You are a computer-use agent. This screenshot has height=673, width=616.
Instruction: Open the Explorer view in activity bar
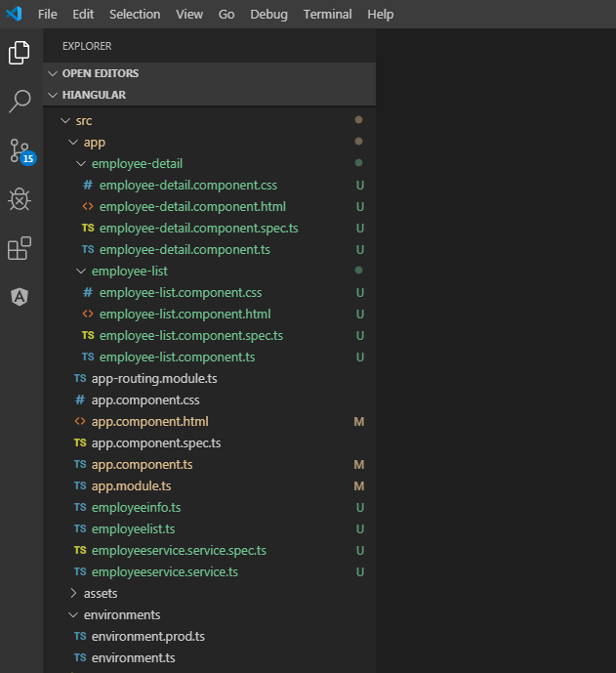(x=20, y=53)
